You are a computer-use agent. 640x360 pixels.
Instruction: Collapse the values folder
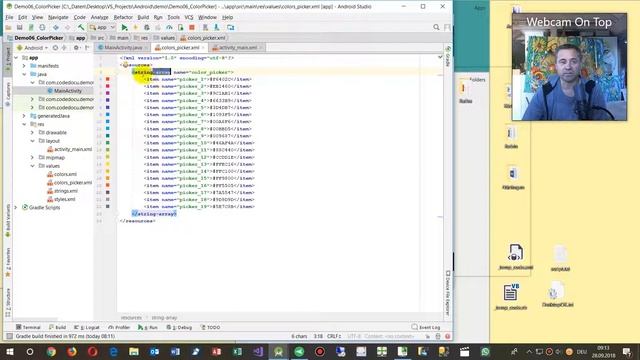32,166
